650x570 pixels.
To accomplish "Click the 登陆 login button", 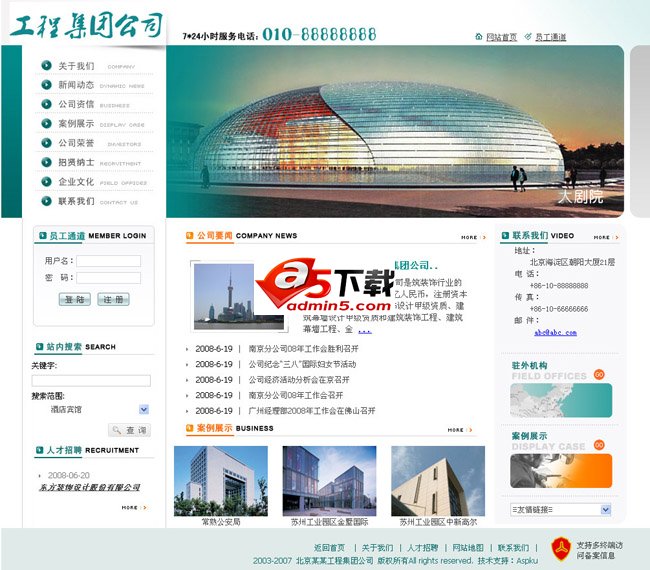I will pos(75,299).
